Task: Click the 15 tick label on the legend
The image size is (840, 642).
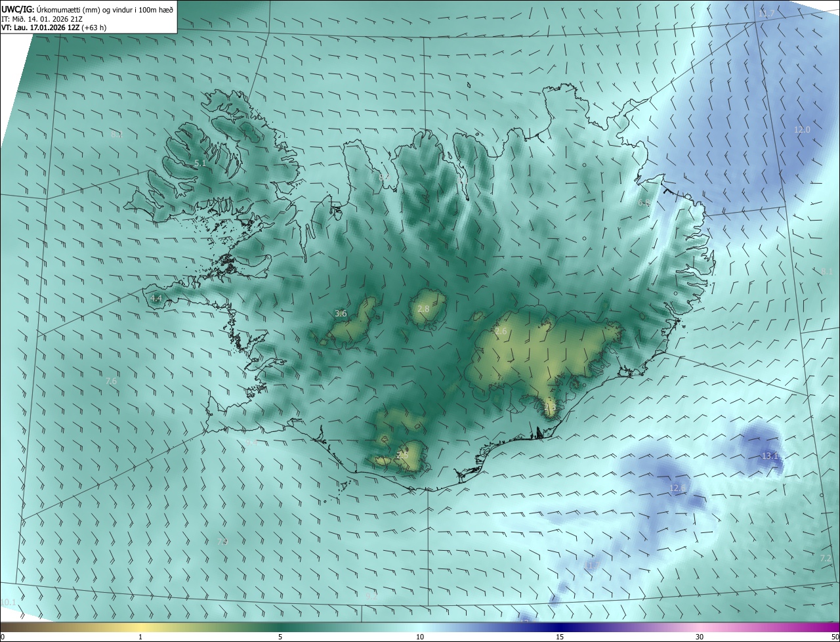Action: tap(560, 637)
